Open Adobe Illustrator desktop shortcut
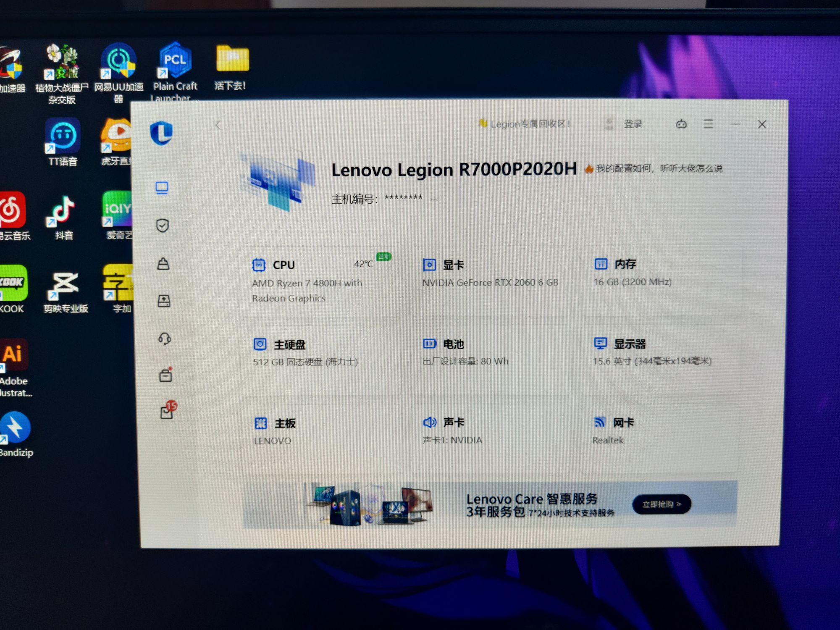840x630 pixels. click(14, 368)
